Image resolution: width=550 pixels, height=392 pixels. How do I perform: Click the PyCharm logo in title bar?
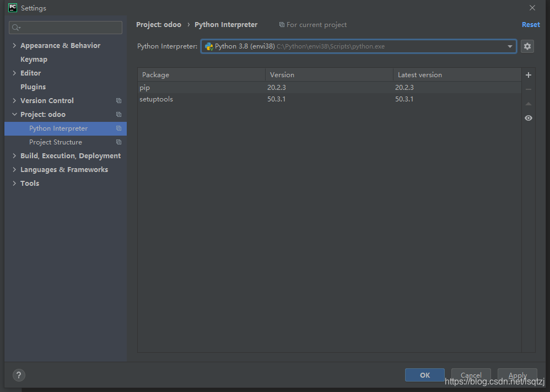point(13,8)
